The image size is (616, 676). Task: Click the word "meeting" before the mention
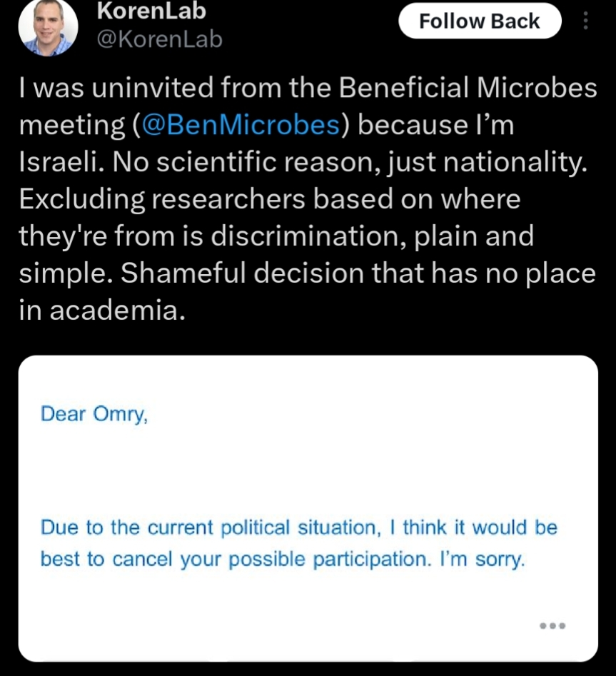click(71, 126)
